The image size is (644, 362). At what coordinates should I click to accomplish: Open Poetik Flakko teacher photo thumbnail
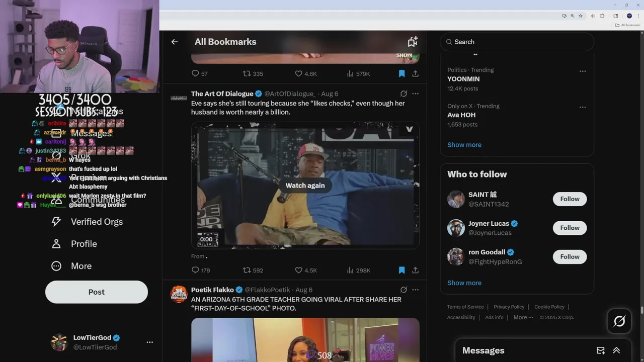305,339
